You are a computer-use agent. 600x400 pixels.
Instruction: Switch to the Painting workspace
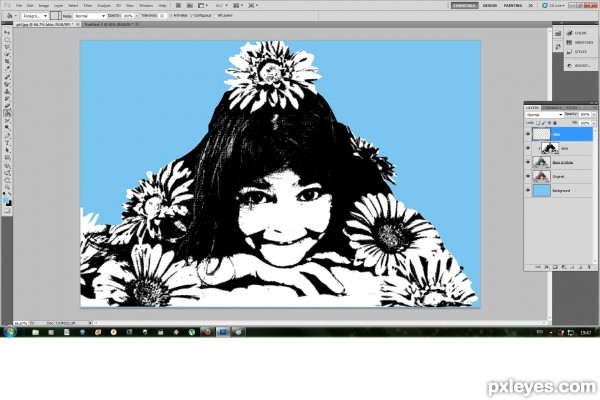tap(513, 6)
